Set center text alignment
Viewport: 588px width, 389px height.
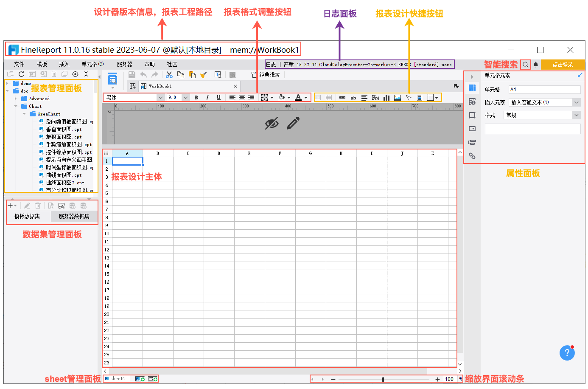pyautogui.click(x=242, y=98)
